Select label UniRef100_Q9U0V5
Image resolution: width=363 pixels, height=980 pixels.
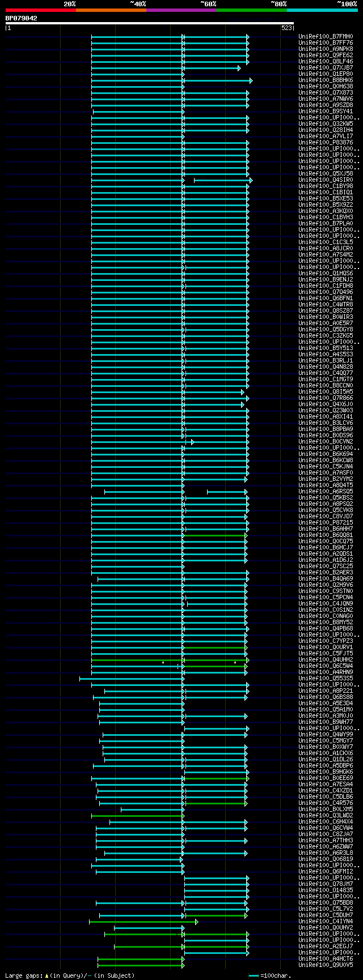(326, 965)
